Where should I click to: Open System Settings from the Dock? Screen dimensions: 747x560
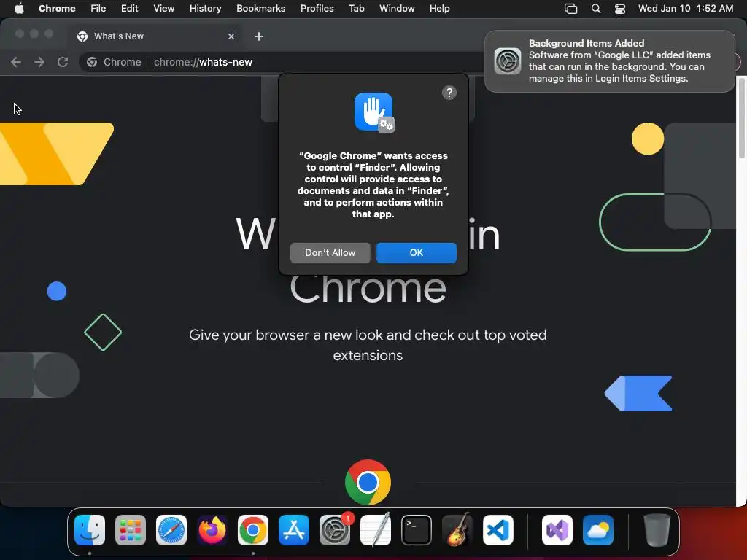[x=335, y=530]
